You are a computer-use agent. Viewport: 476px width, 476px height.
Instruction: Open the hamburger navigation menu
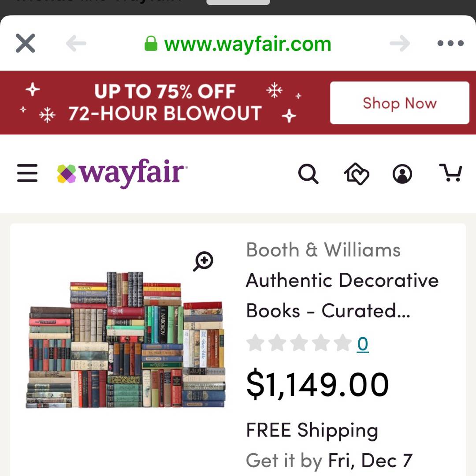[x=27, y=173]
